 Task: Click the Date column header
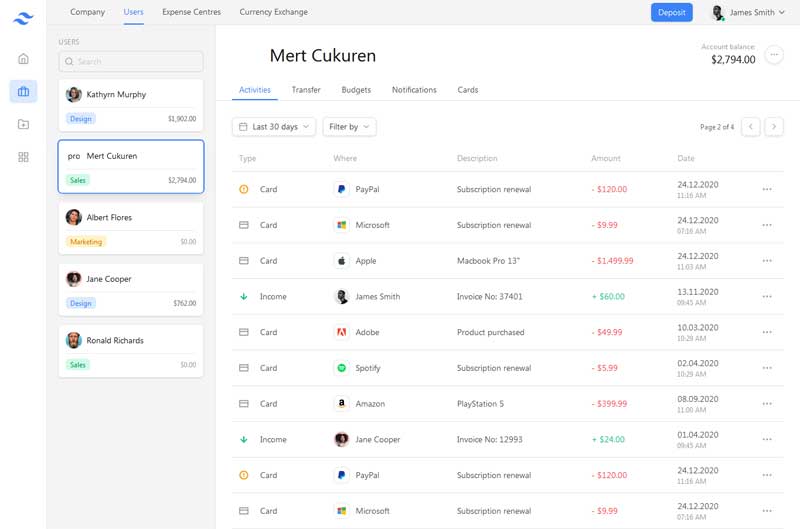[x=686, y=158]
